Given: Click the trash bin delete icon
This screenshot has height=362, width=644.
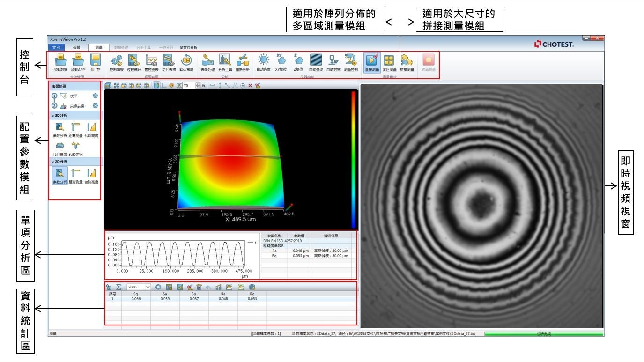Looking at the screenshot, I should tap(199, 287).
